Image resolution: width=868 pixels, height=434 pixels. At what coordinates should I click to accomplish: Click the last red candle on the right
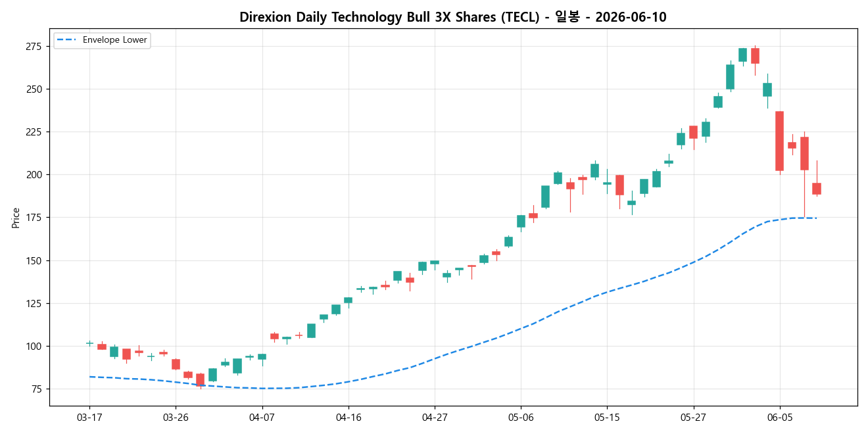pyautogui.click(x=817, y=189)
